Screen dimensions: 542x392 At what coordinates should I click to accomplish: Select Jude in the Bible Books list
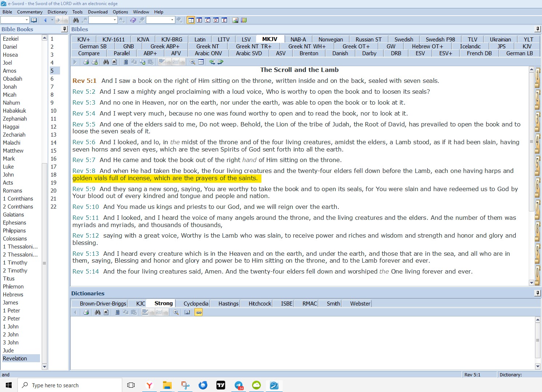pos(8,350)
